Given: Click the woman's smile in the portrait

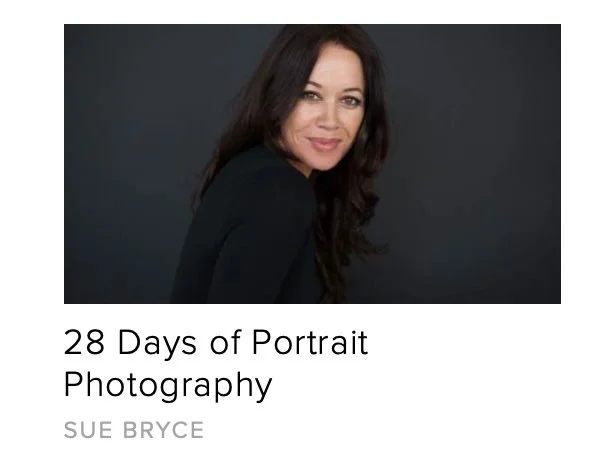Looking at the screenshot, I should (324, 144).
